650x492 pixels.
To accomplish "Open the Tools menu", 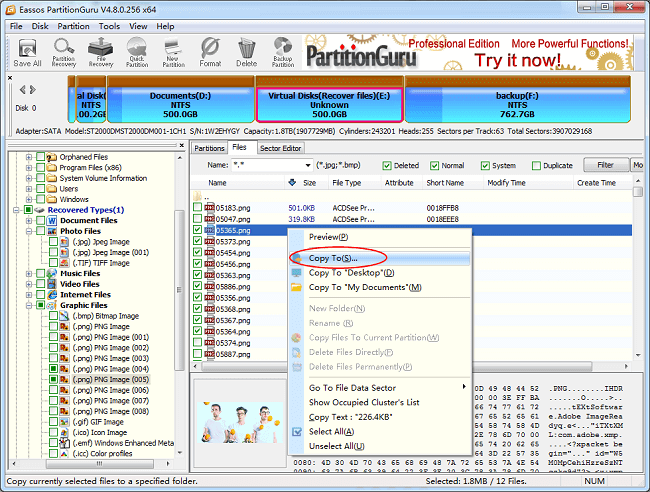I will 109,26.
